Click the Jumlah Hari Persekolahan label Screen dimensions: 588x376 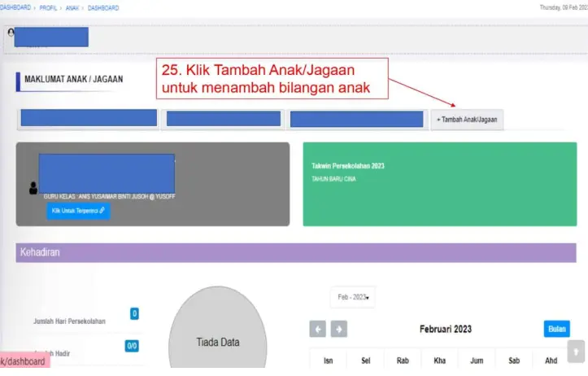point(69,321)
